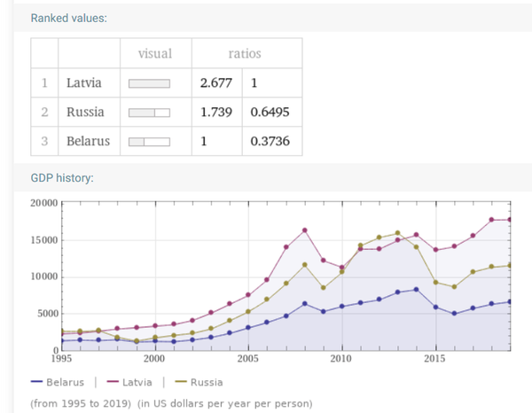
Task: Click the 0.3736 ratio value
Action: pos(270,142)
